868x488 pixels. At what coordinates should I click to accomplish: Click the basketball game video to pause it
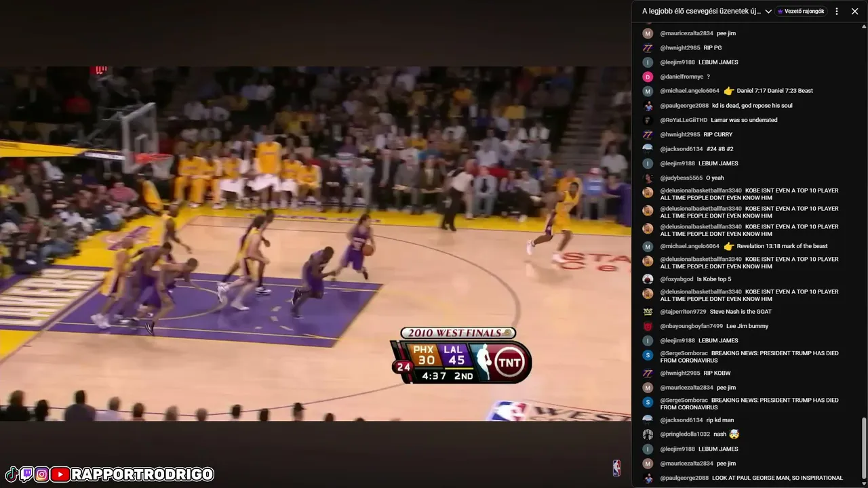[315, 243]
